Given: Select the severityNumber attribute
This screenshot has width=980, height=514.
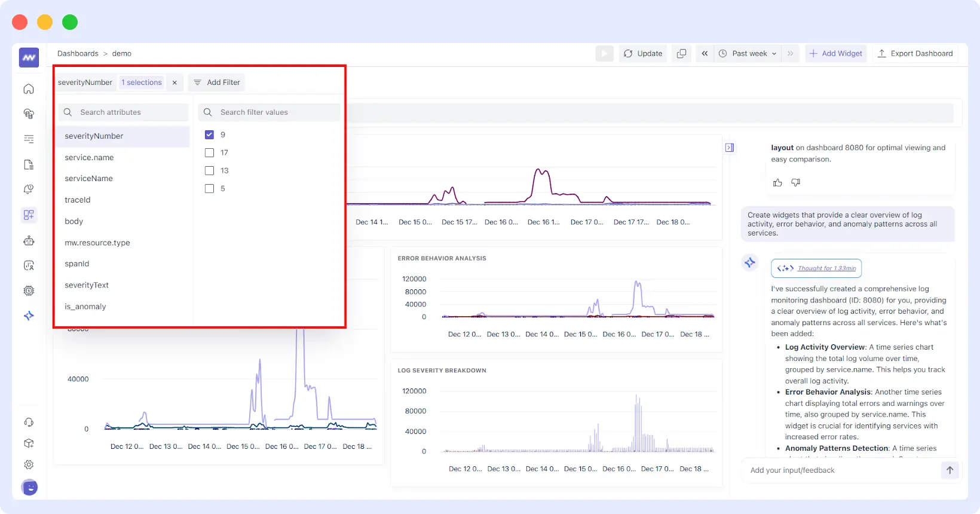Looking at the screenshot, I should pos(123,136).
